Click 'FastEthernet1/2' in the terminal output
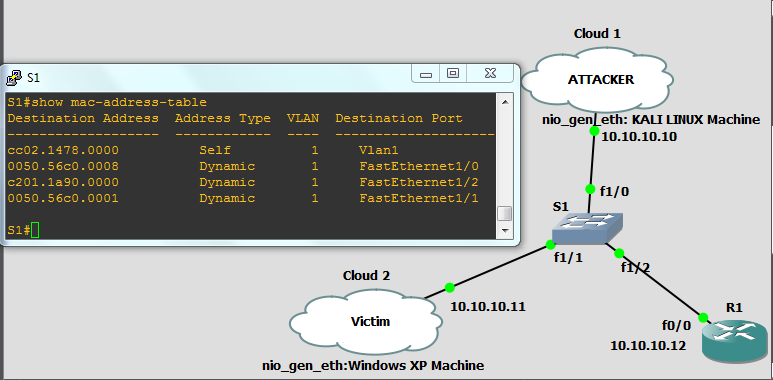The height and width of the screenshot is (380, 773). [419, 182]
